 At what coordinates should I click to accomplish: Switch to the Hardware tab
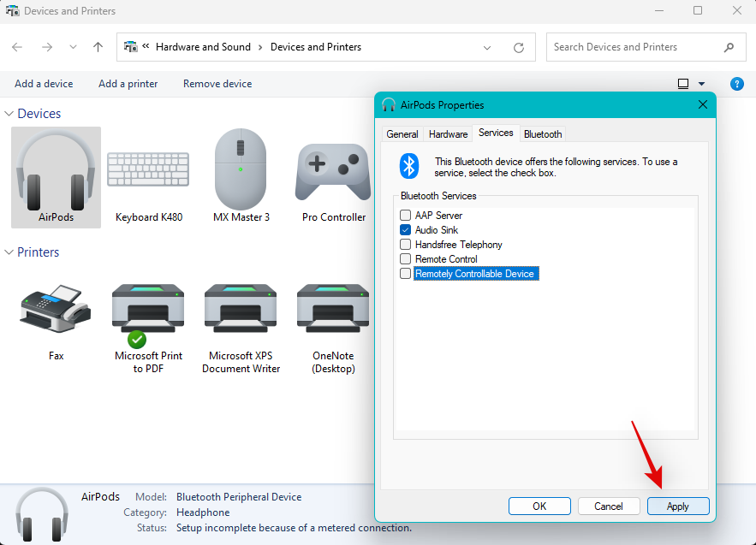(448, 134)
